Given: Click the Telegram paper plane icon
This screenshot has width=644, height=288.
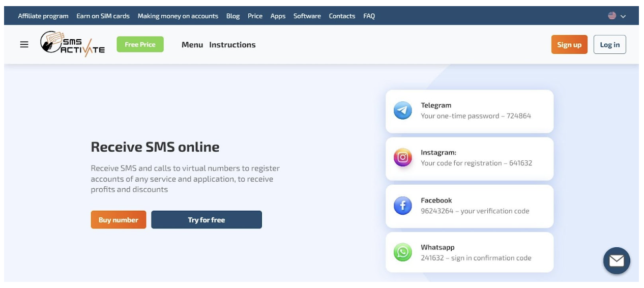Looking at the screenshot, I should (402, 110).
